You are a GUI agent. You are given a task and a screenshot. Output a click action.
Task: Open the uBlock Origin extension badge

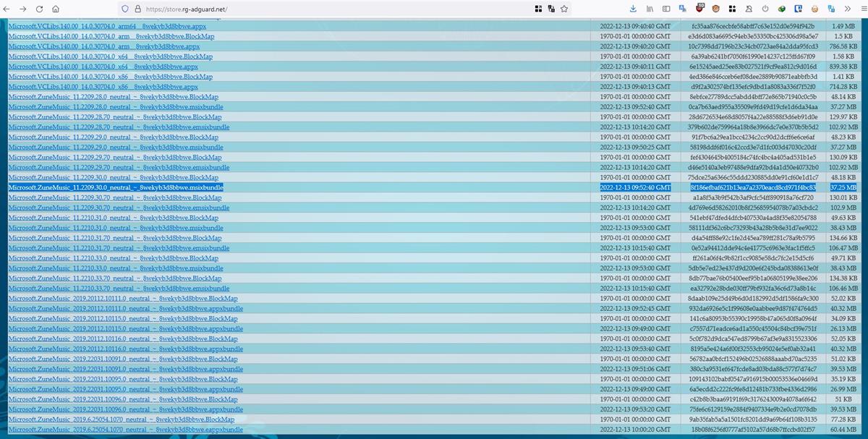[x=699, y=9]
